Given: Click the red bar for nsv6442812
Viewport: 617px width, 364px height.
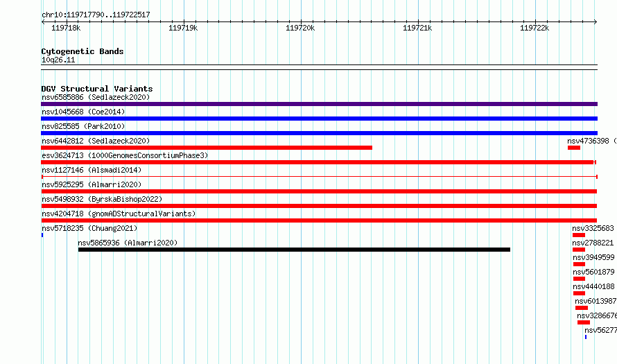Looking at the screenshot, I should point(207,148).
